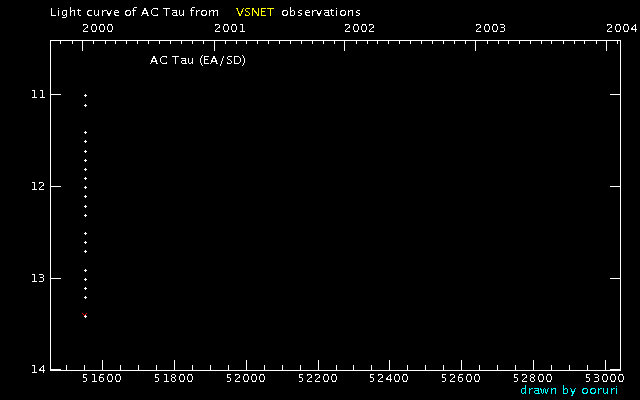Click the magnitude 12 y-axis label
The height and width of the screenshot is (400, 640).
(37, 187)
